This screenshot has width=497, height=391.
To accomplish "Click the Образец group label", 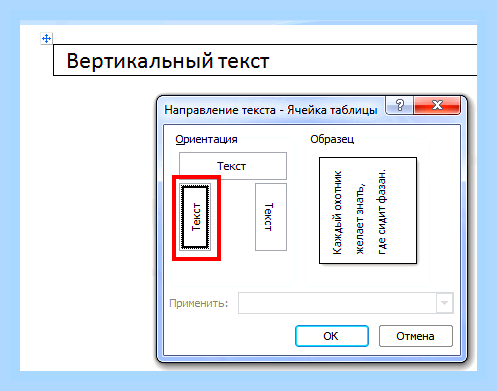I will [332, 139].
